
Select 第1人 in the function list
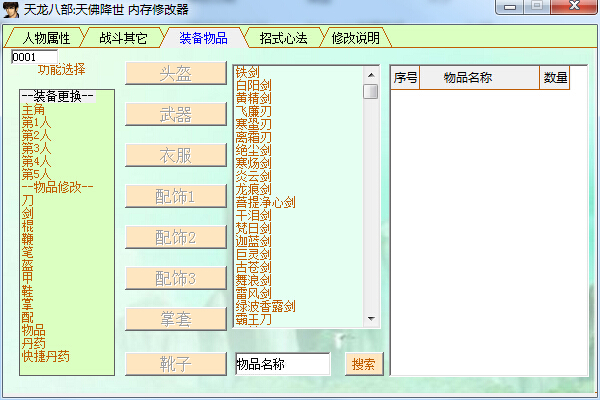coord(36,123)
